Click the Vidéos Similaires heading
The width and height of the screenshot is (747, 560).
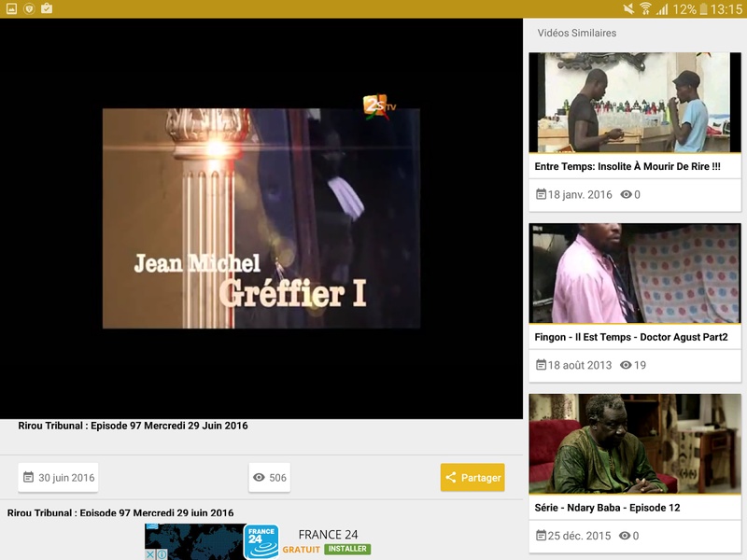pos(577,33)
